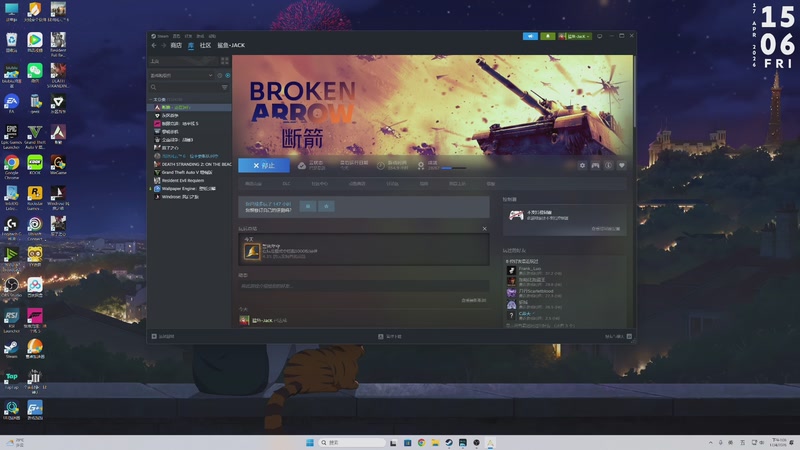
Task: Open game settings gear icon
Action: pos(582,165)
